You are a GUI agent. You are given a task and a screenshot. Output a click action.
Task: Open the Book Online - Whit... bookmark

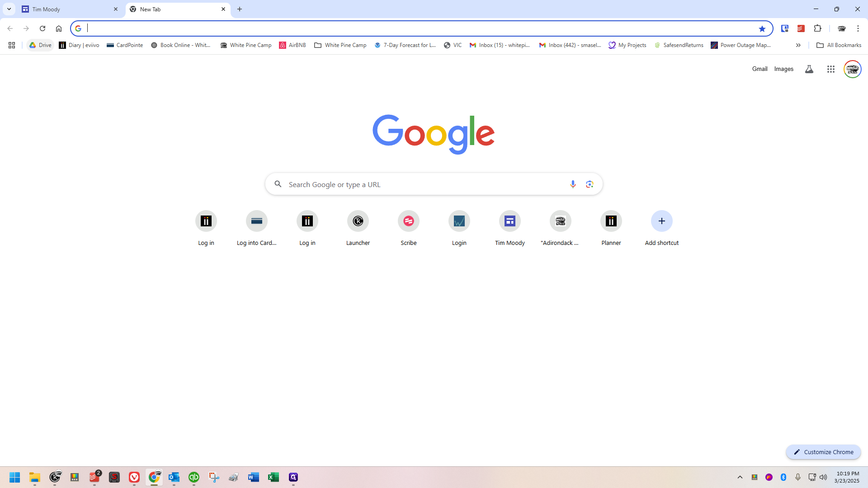coord(181,45)
